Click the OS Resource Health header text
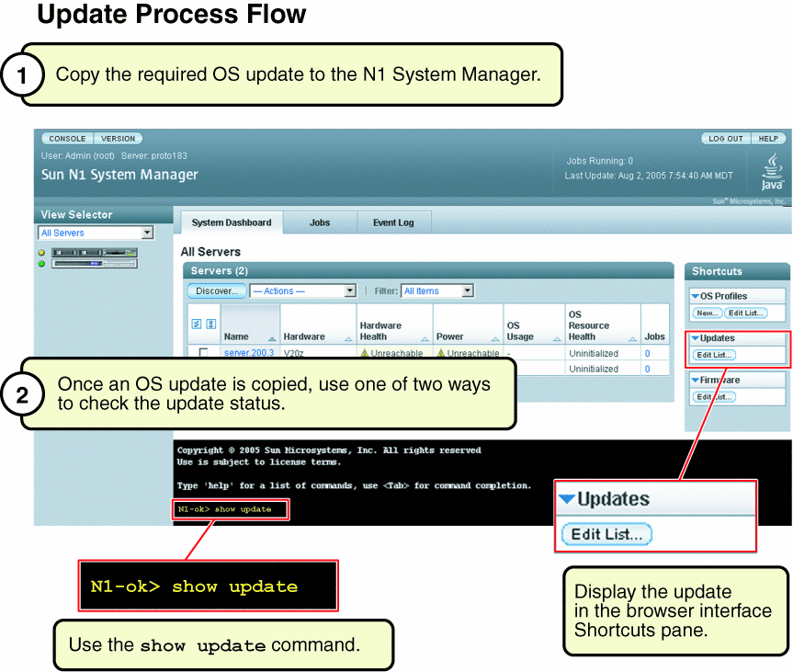Viewport: 793px width, 672px height. [589, 325]
